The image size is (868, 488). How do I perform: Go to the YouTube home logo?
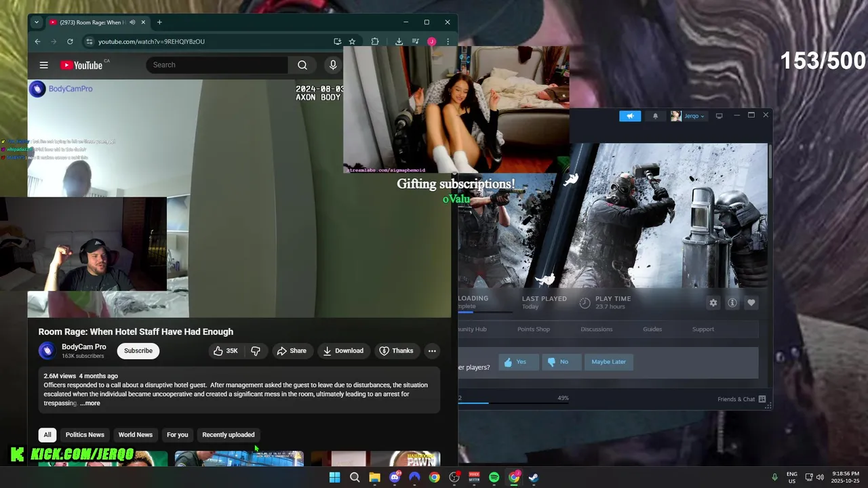(81, 65)
